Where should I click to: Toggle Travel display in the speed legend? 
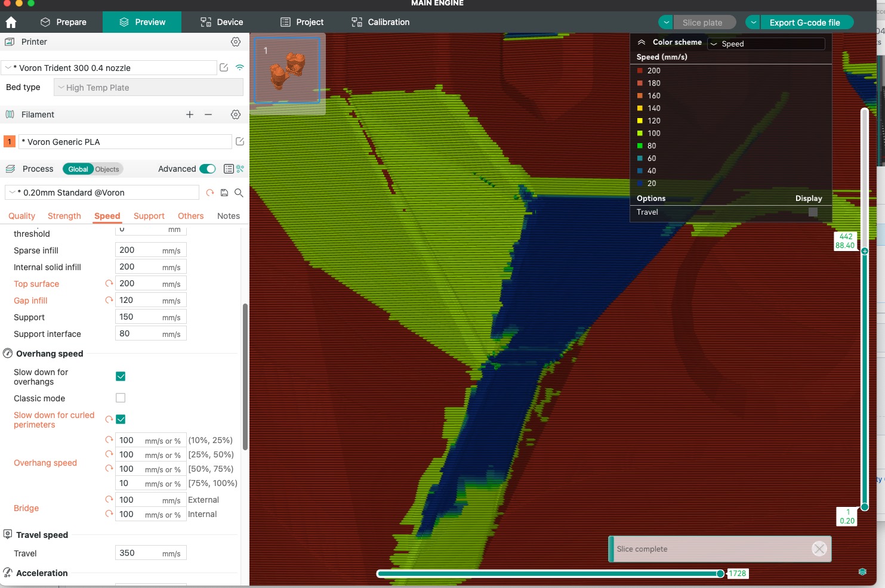pos(812,212)
